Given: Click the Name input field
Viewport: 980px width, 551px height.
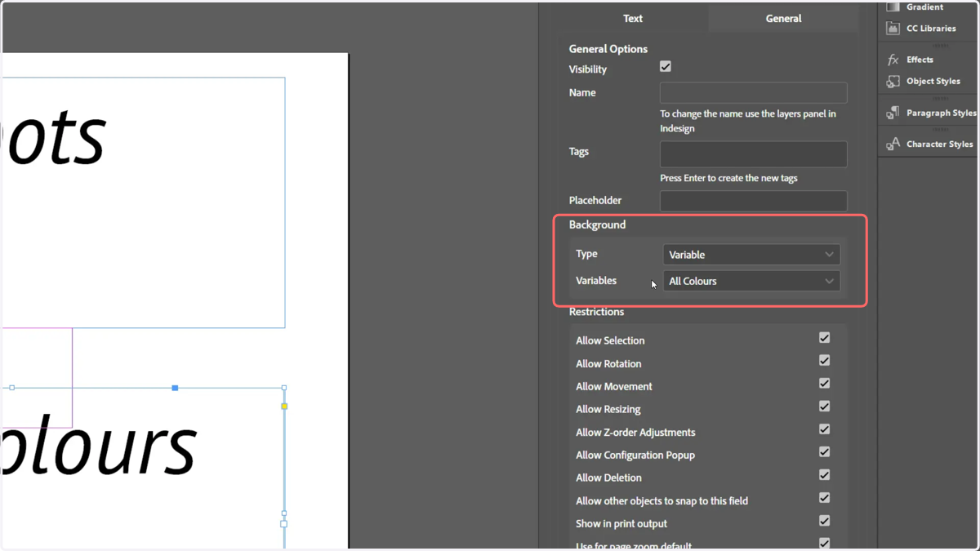Looking at the screenshot, I should pos(753,93).
